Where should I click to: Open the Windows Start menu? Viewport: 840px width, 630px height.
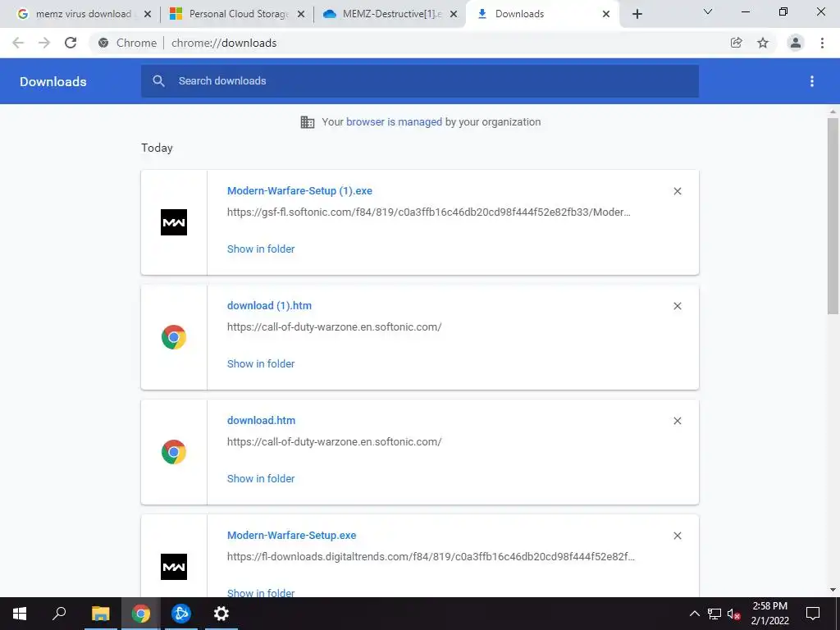tap(20, 614)
